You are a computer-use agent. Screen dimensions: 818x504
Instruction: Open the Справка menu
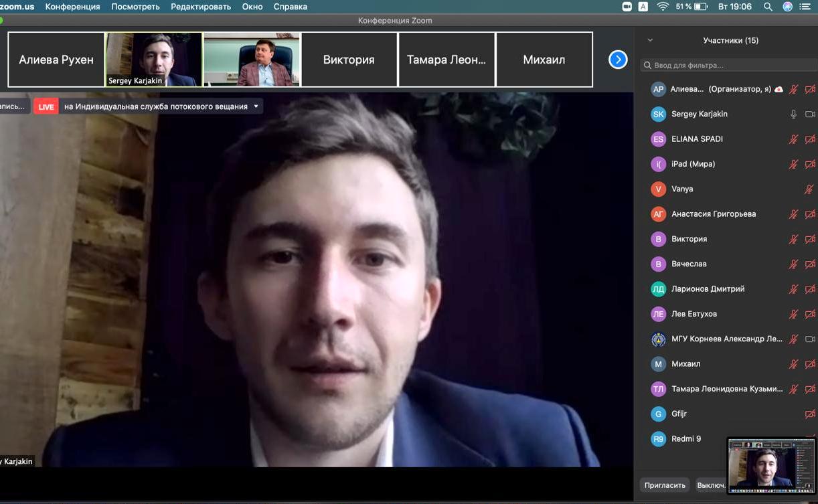tap(290, 7)
